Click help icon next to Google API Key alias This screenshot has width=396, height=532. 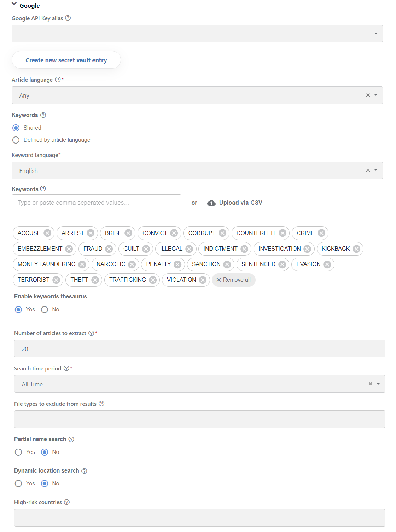[68, 18]
